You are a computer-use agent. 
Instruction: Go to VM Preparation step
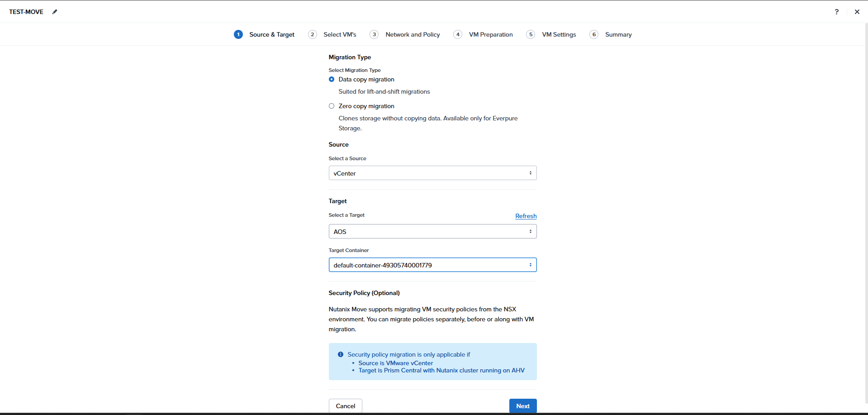[x=483, y=34]
